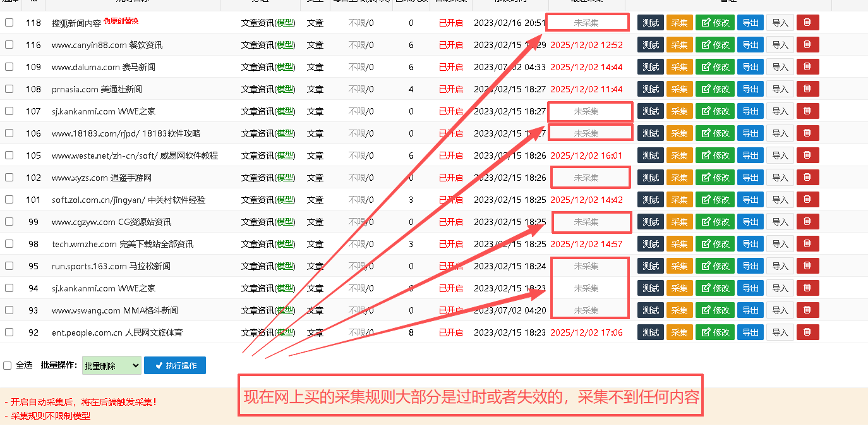
Task: Click 导入 for www.cgzyw.com row
Action: pos(780,222)
